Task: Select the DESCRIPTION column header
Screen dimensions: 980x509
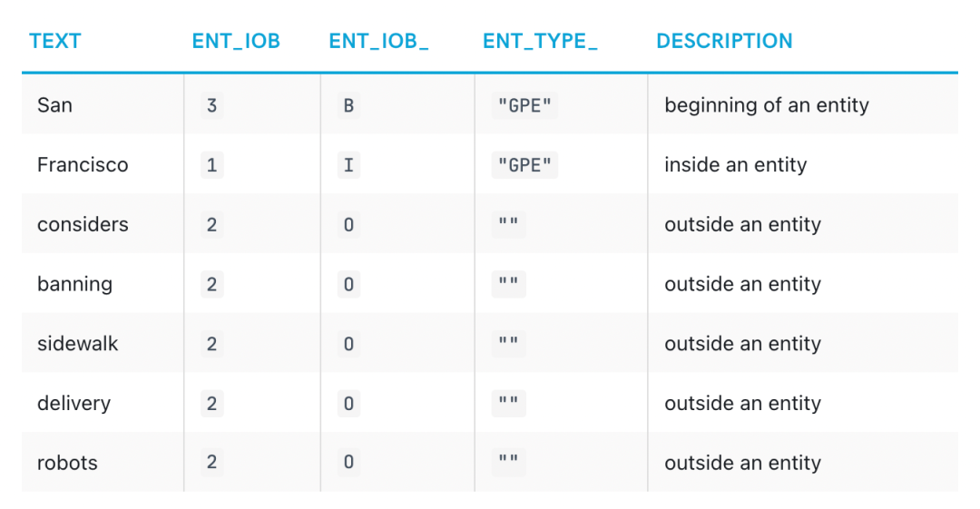Action: [724, 41]
